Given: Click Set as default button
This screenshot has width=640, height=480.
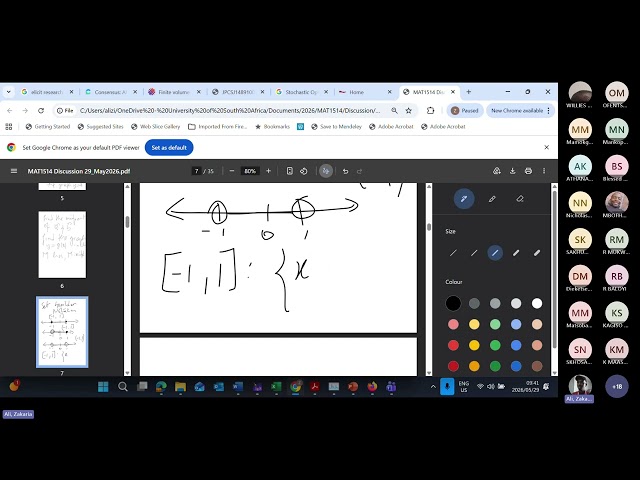Looking at the screenshot, I should (x=169, y=147).
